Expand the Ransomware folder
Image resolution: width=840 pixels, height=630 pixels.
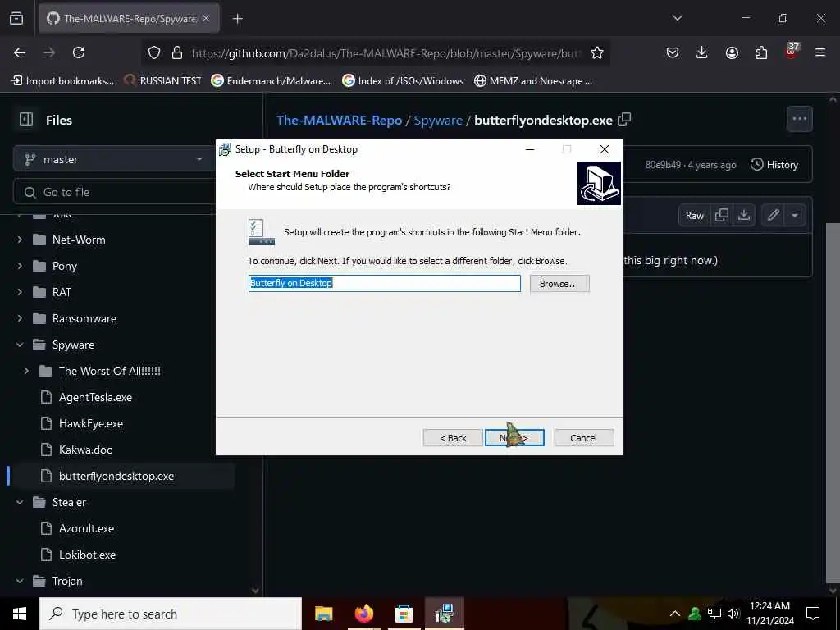click(x=20, y=318)
